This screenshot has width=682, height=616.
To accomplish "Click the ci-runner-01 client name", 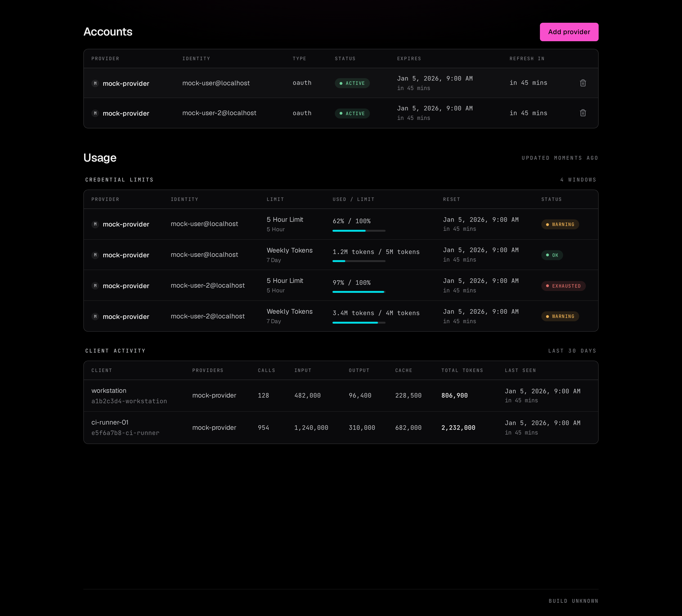I will point(110,422).
